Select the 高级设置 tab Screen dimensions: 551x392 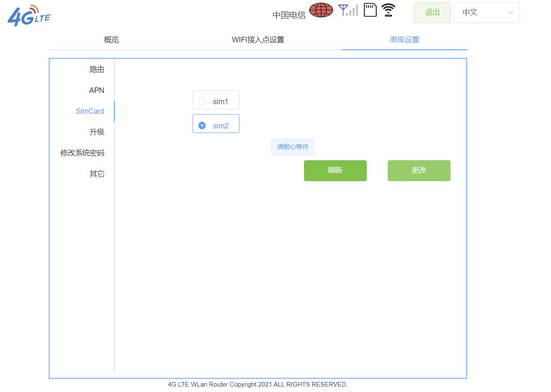tap(404, 39)
